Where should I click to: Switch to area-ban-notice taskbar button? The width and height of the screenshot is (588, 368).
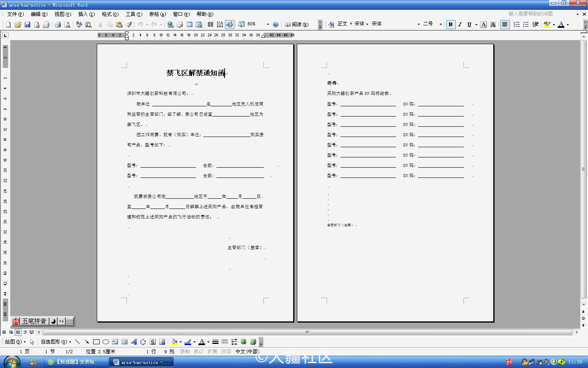tap(141, 362)
